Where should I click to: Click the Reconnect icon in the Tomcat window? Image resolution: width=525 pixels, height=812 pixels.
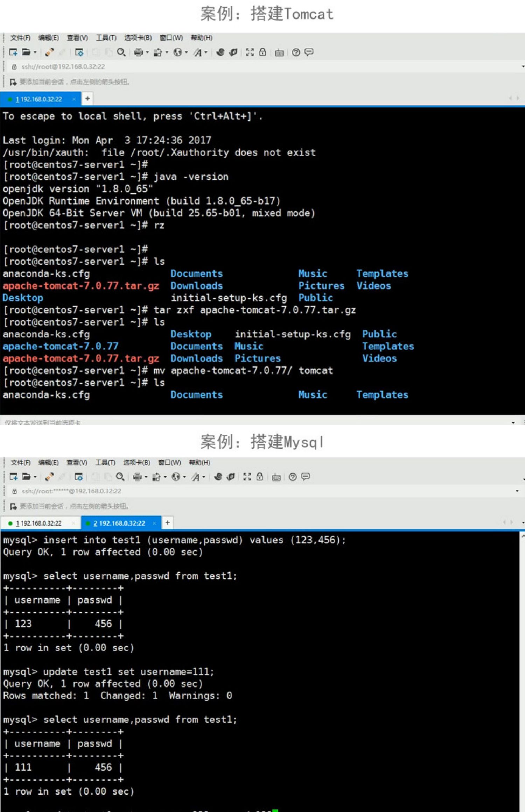pos(49,52)
